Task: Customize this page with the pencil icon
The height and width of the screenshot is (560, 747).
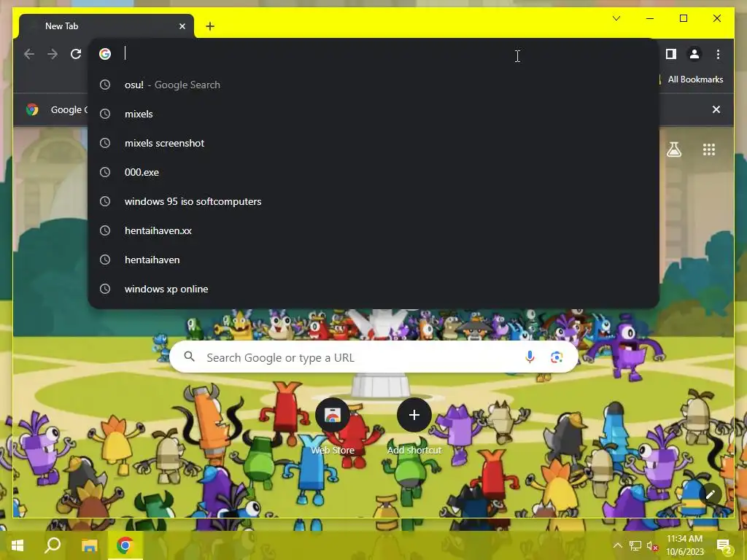Action: pos(711,494)
